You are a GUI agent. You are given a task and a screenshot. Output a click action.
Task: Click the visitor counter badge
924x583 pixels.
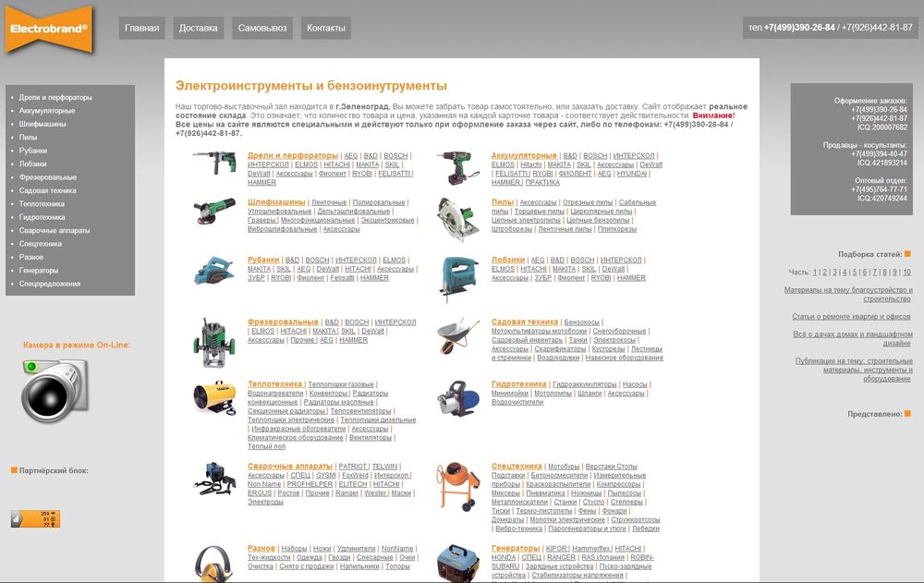tap(35, 518)
